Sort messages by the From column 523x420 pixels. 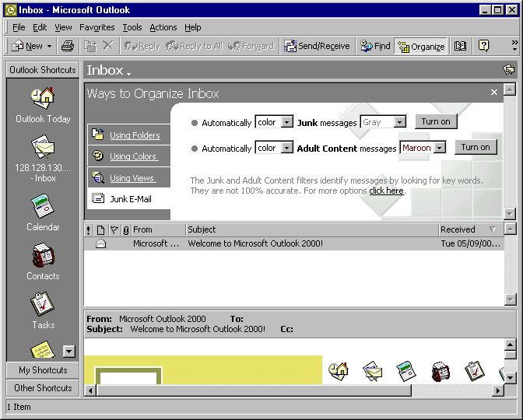pyautogui.click(x=158, y=229)
